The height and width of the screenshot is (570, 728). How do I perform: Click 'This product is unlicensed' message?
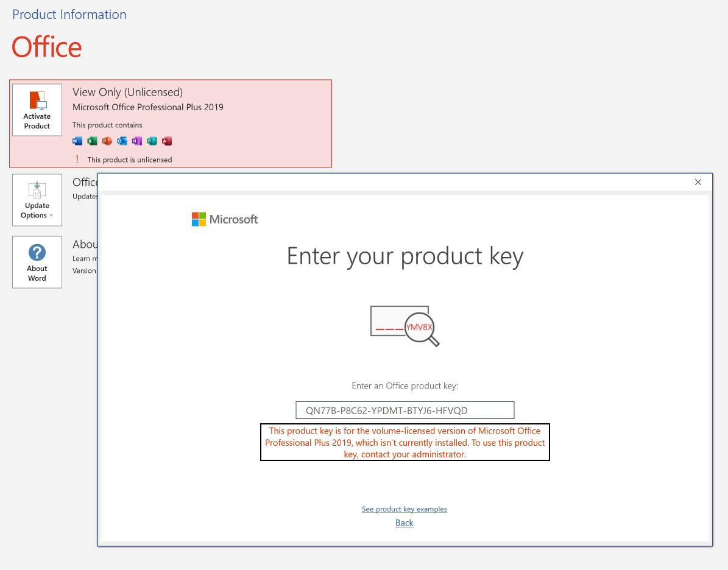point(130,160)
